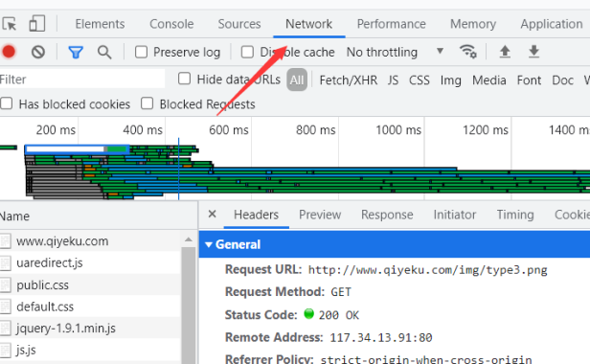Collapse the General section triangle
The width and height of the screenshot is (590, 364).
point(209,244)
